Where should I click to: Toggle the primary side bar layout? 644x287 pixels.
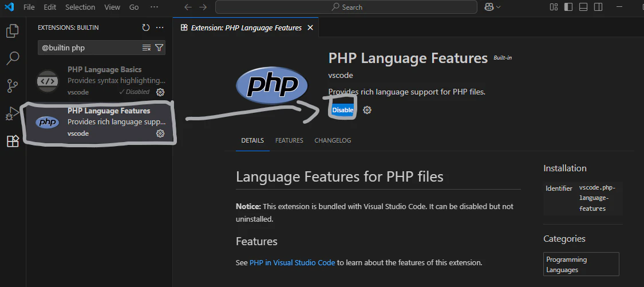click(x=568, y=7)
